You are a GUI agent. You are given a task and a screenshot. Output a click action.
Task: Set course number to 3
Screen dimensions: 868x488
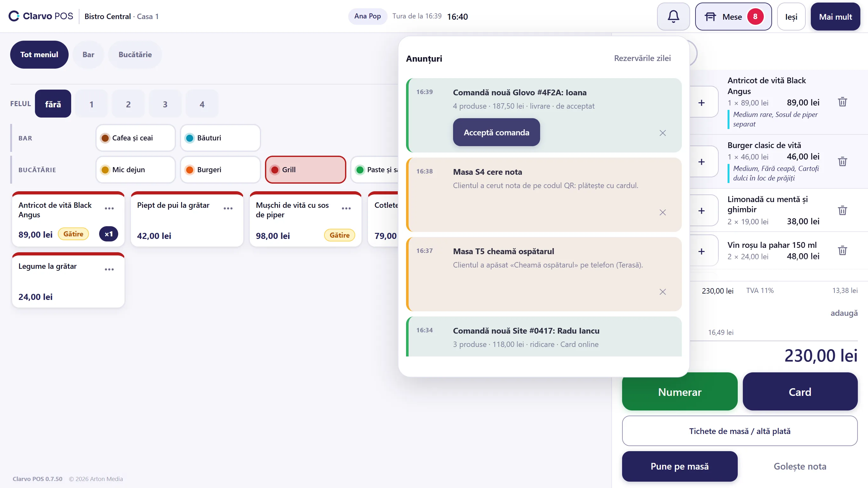point(165,104)
